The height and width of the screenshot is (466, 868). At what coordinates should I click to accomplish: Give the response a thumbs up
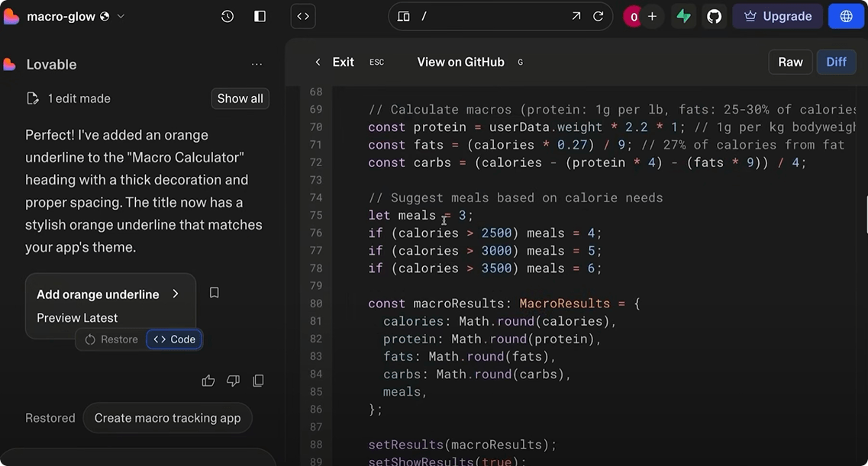tap(208, 381)
